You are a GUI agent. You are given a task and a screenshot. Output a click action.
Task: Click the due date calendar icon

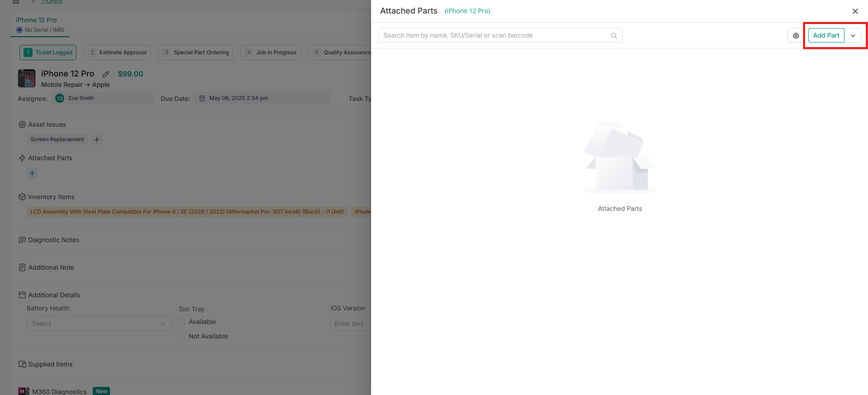coord(202,98)
